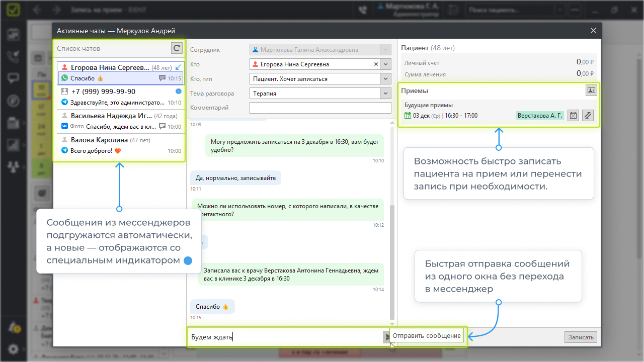Expand the Кто dropdown
The image size is (644, 362).
pyautogui.click(x=385, y=64)
